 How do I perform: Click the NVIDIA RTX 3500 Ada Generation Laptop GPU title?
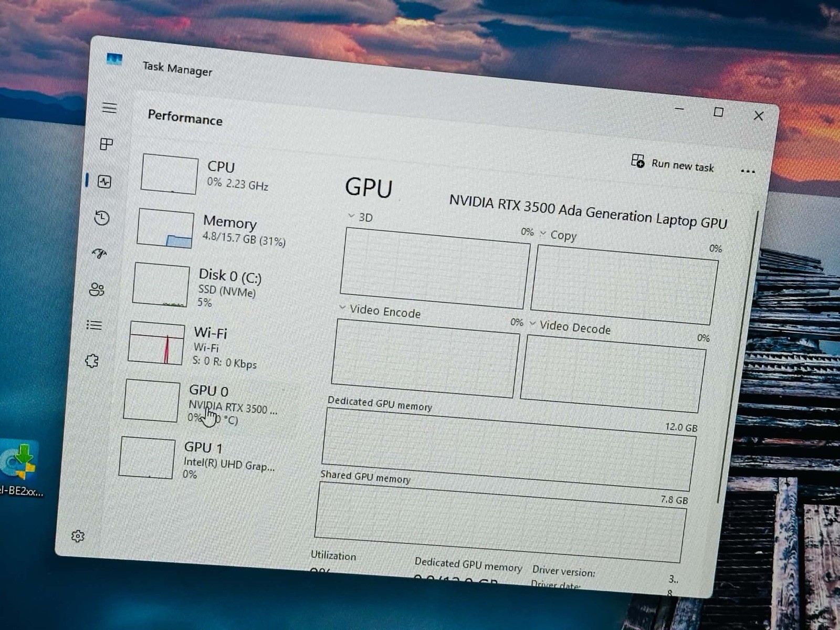589,212
